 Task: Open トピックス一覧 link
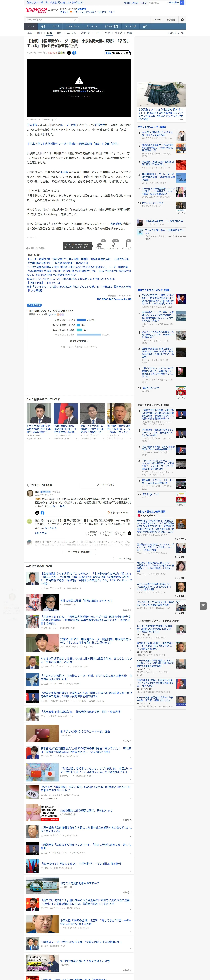point(175,33)
